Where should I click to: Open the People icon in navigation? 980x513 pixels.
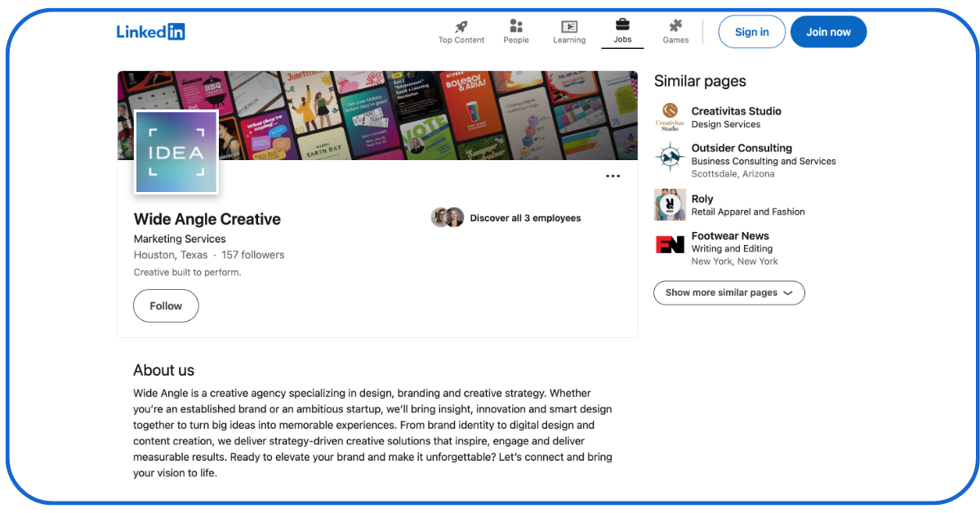pyautogui.click(x=516, y=26)
